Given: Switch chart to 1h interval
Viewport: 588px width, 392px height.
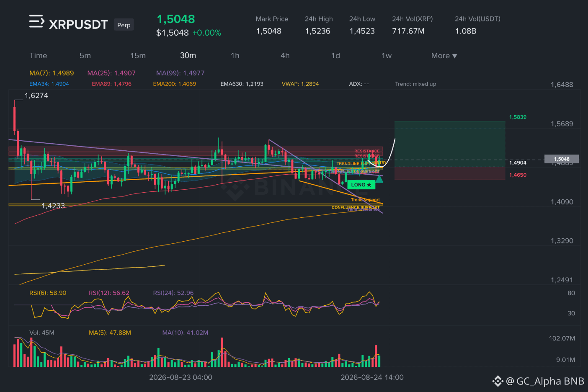Looking at the screenshot, I should pos(235,56).
